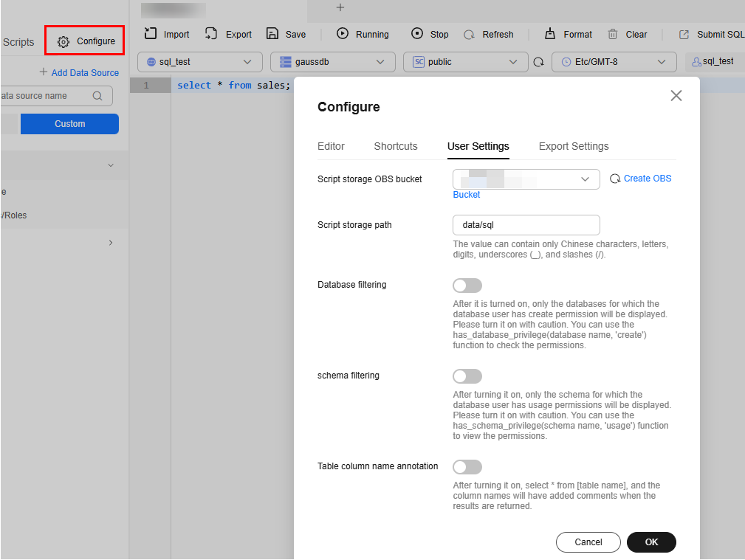745x560 pixels.
Task: Click the SQL editor line 1 text
Action: pos(233,86)
